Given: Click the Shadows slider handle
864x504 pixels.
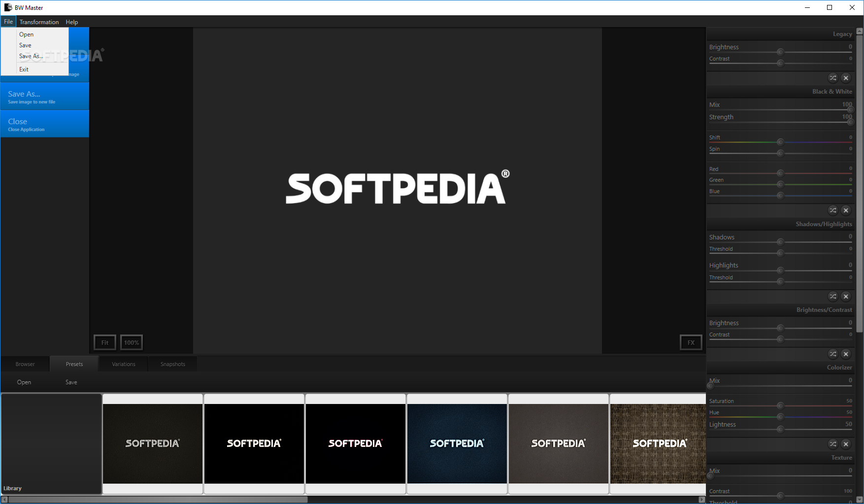Looking at the screenshot, I should point(780,242).
